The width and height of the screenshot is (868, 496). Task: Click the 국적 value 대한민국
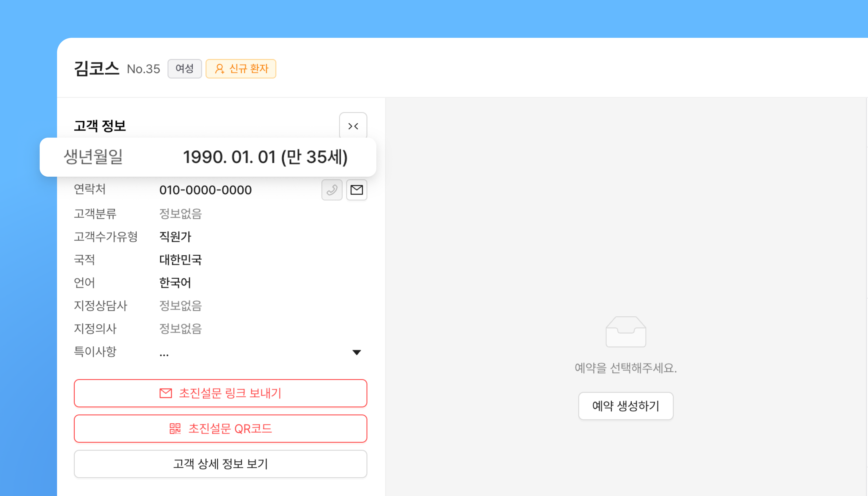[181, 260]
